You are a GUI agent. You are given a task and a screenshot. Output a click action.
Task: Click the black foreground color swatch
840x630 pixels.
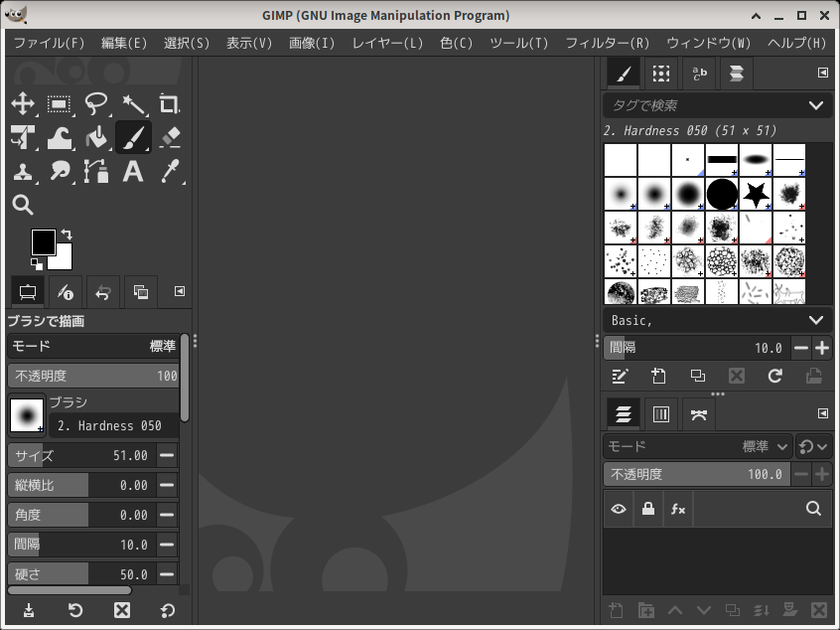[x=44, y=241]
